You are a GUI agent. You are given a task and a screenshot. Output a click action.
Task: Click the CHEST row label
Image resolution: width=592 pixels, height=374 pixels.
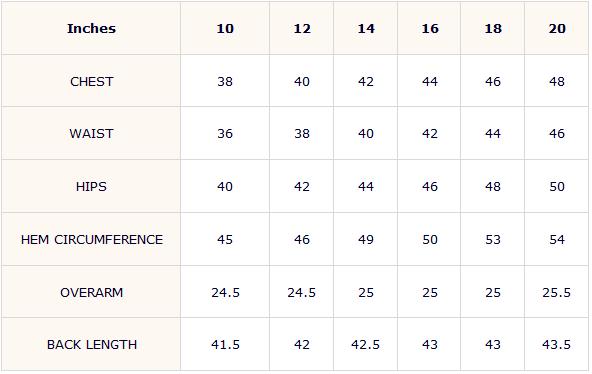click(92, 82)
